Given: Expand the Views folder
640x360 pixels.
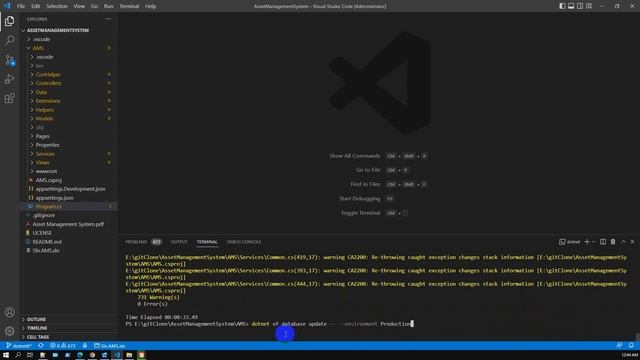Looking at the screenshot, I should (x=69, y=162).
